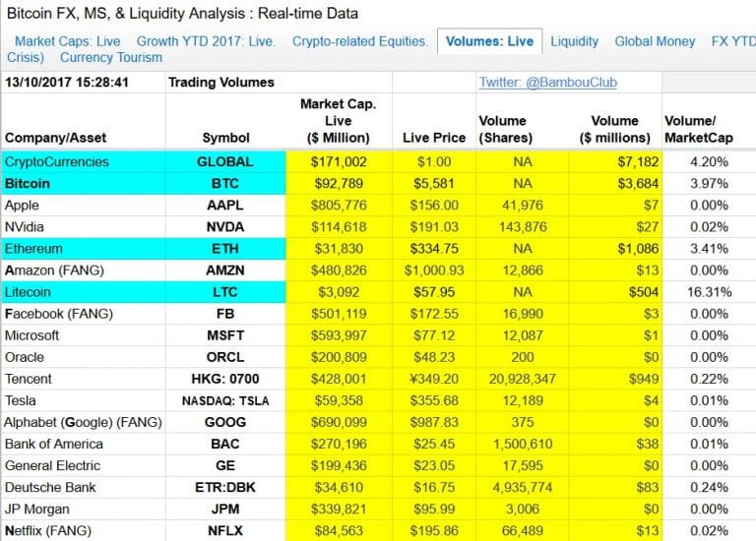Click the Bank of America row label
The width and height of the screenshot is (756, 541).
coord(54,444)
